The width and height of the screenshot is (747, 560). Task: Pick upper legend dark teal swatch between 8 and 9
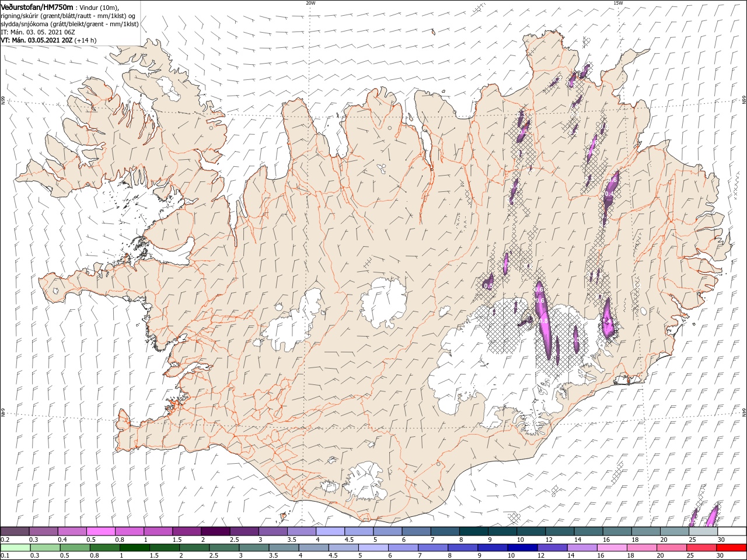coord(473,531)
